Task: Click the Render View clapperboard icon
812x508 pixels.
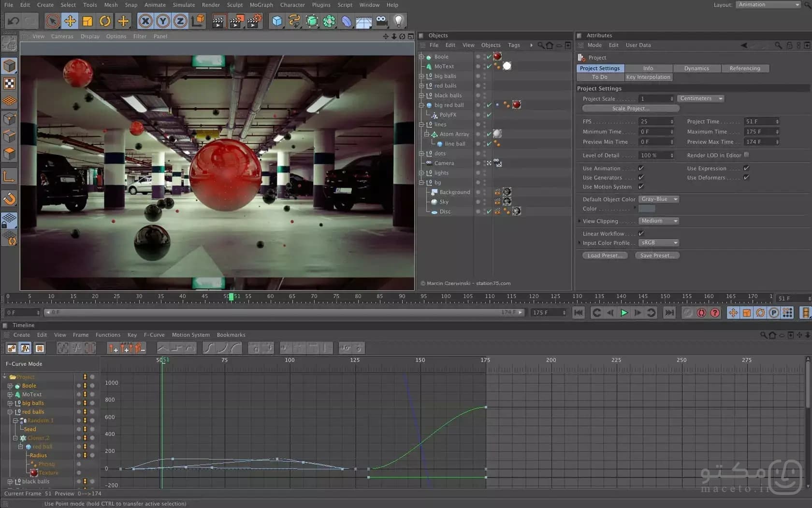Action: [218, 21]
